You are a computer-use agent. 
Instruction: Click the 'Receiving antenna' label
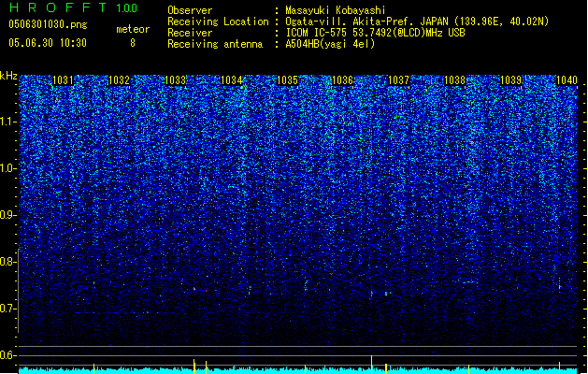(215, 44)
